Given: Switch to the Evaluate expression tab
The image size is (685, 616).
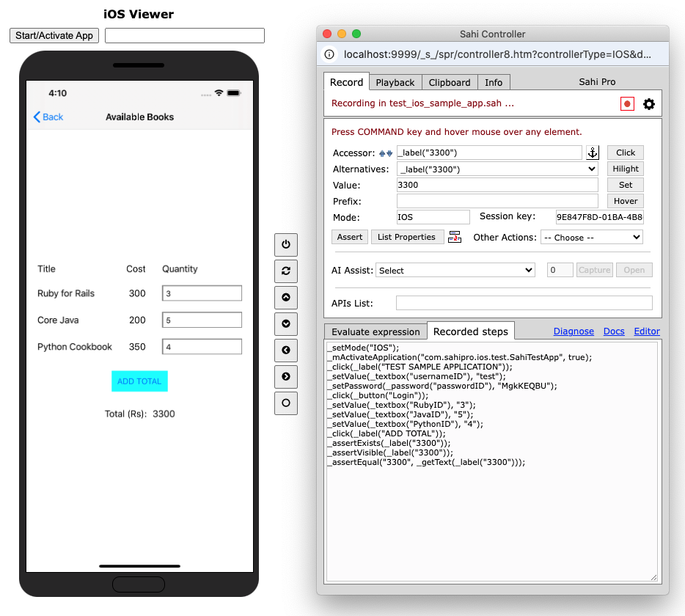Looking at the screenshot, I should tap(375, 331).
